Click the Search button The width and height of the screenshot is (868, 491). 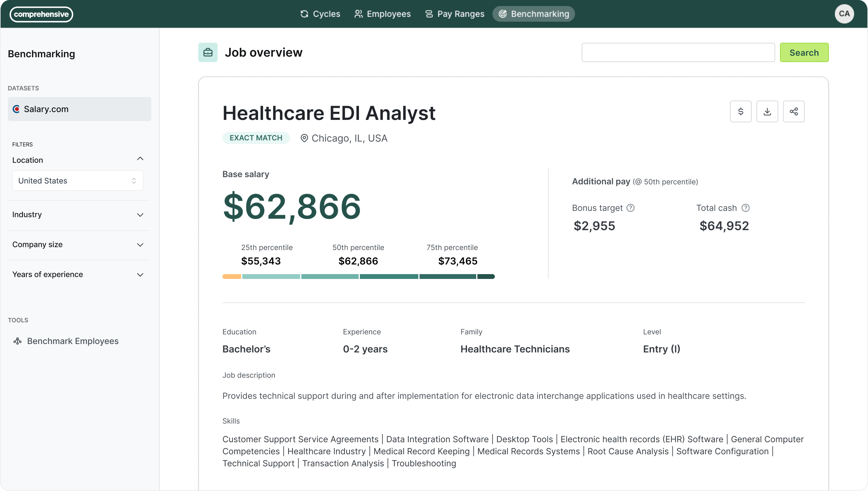pos(804,52)
